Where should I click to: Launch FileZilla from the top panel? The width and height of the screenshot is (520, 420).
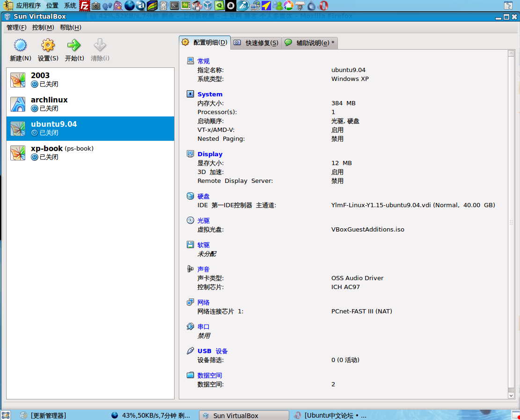click(85, 5)
